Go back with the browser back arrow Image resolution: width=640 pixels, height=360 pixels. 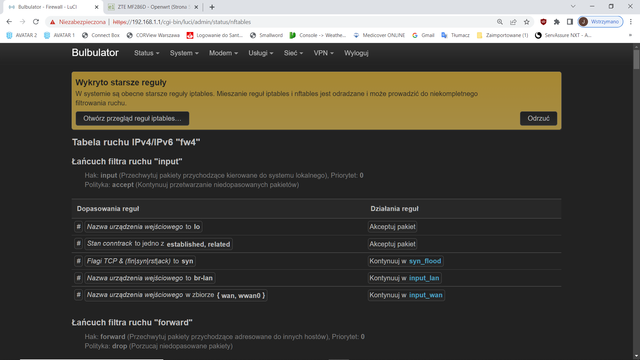9,22
